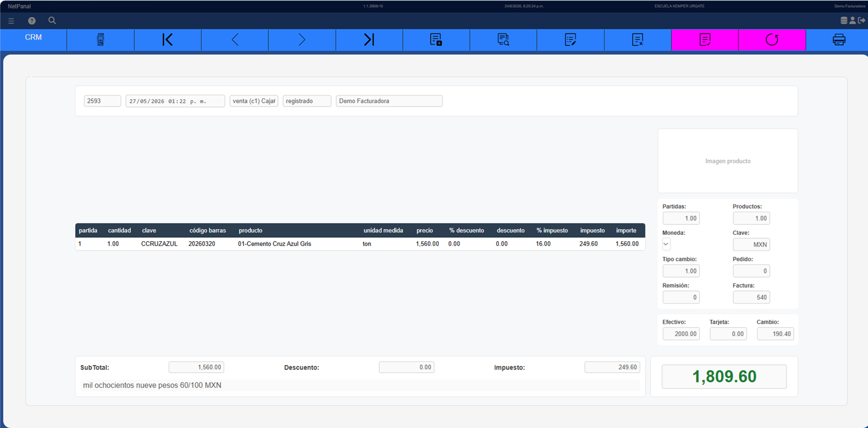This screenshot has height=428, width=868.
Task: Click the 'cantidad' column header
Action: coord(119,230)
